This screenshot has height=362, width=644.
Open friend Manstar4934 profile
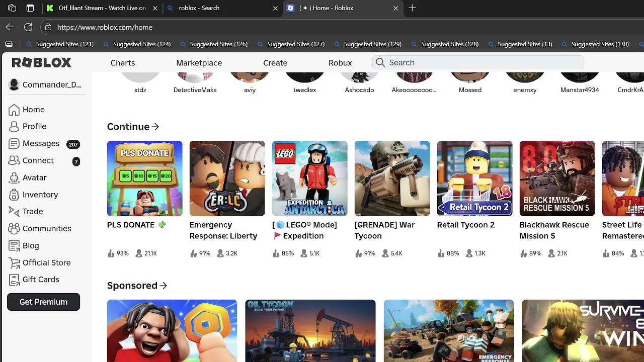click(580, 83)
